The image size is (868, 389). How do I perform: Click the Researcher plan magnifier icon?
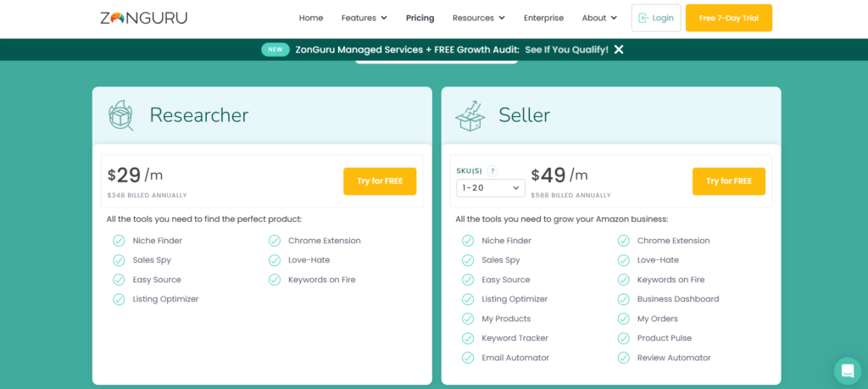tap(121, 115)
